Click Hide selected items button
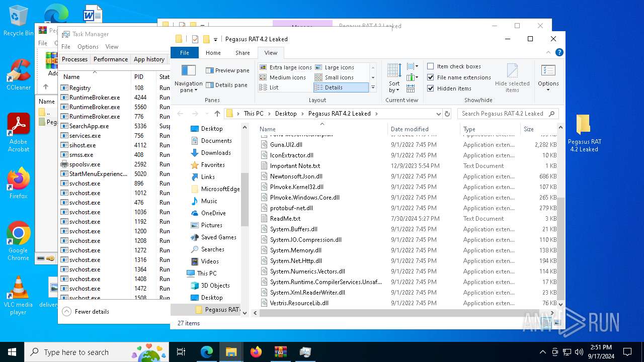Image resolution: width=644 pixels, height=362 pixels. 512,78
